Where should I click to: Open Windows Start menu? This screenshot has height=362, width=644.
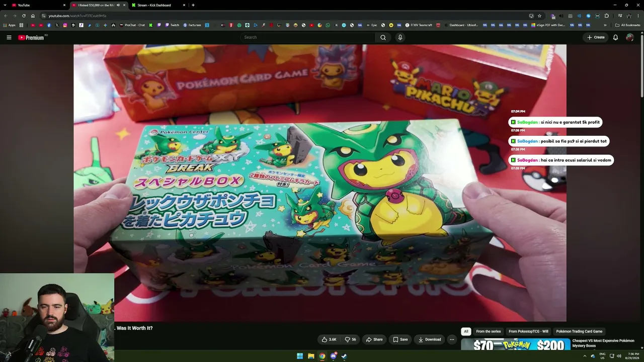[x=300, y=356]
